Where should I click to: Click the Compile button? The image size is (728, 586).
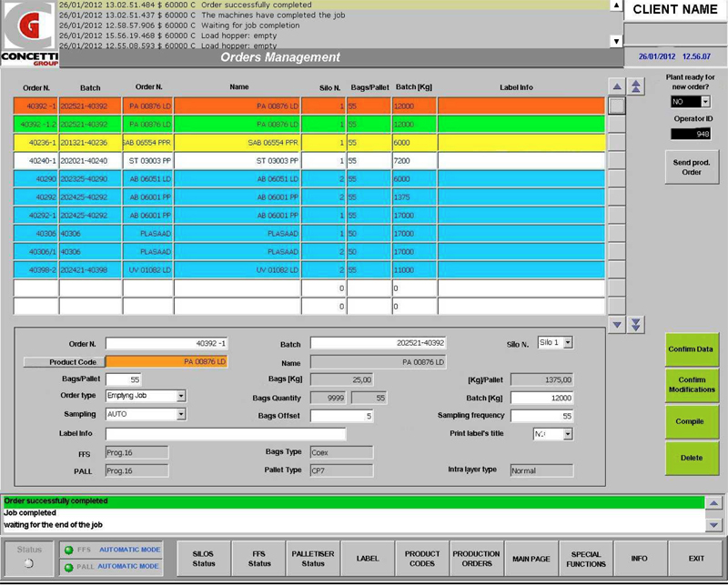point(692,421)
